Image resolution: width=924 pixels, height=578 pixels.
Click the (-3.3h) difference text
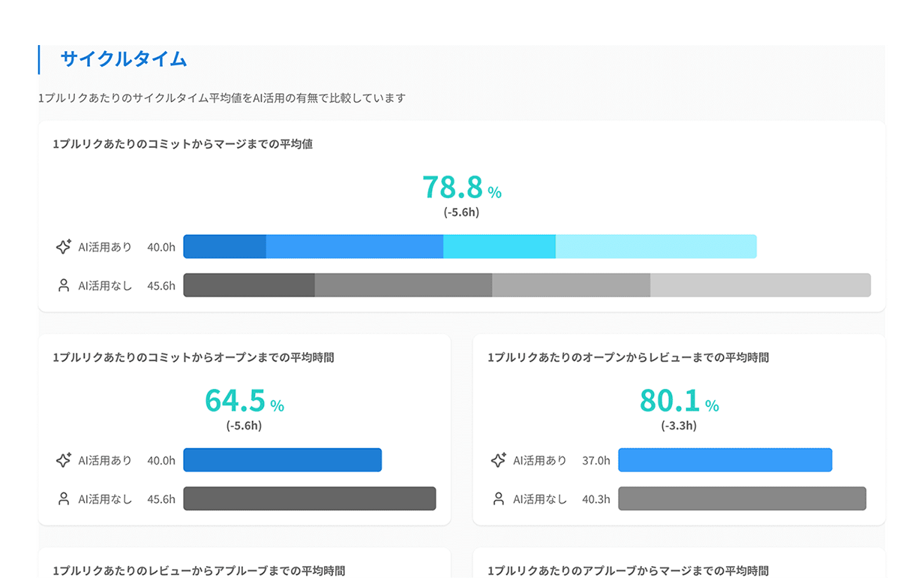tap(679, 426)
